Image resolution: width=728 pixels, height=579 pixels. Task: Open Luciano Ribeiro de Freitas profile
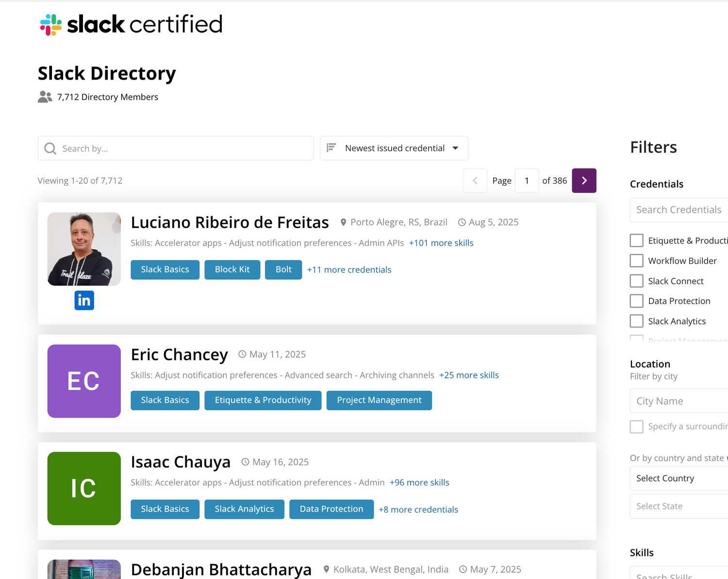230,222
